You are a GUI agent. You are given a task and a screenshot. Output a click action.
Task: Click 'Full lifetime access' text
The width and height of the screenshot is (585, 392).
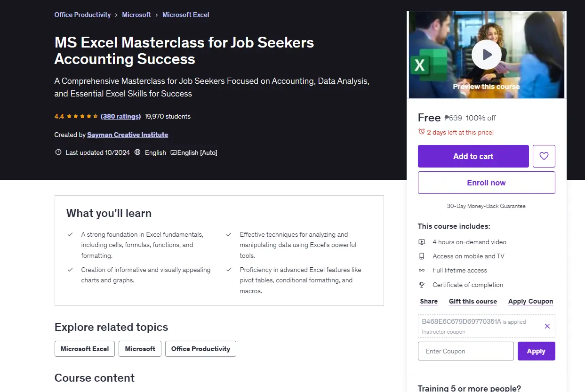[x=460, y=270]
